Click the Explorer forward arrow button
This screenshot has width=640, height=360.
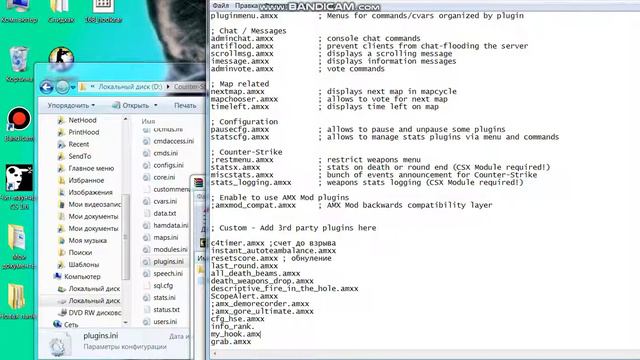pyautogui.click(x=62, y=87)
